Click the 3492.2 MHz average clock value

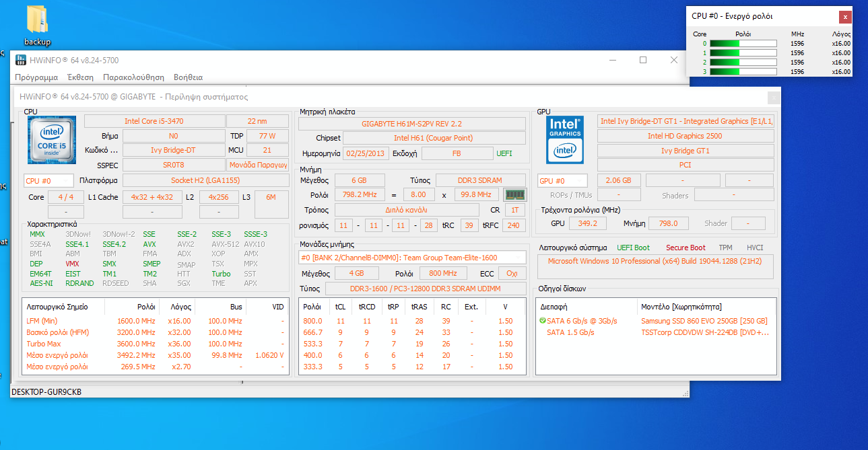coord(137,355)
